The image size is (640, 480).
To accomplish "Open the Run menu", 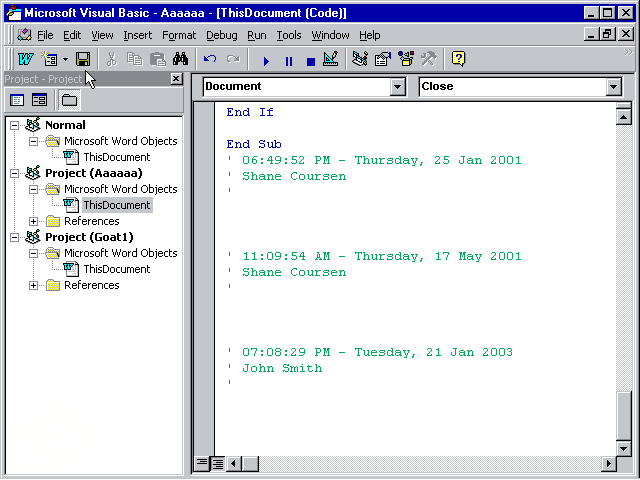I will 257,36.
